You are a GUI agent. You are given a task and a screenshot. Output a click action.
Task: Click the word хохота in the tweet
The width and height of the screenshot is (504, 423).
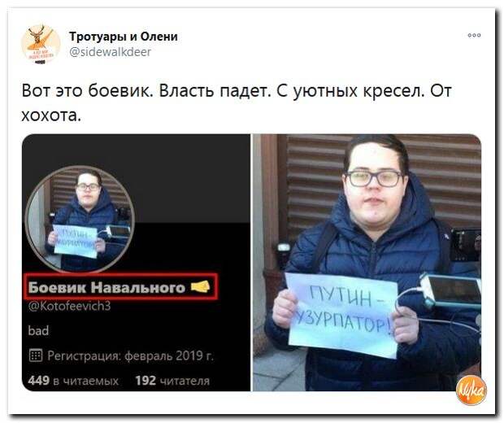click(x=50, y=116)
